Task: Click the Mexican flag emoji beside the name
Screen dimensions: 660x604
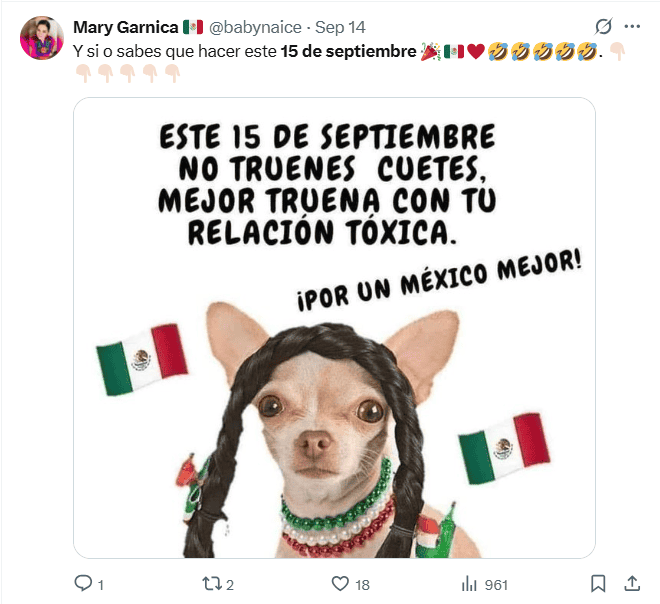Action: tap(193, 27)
